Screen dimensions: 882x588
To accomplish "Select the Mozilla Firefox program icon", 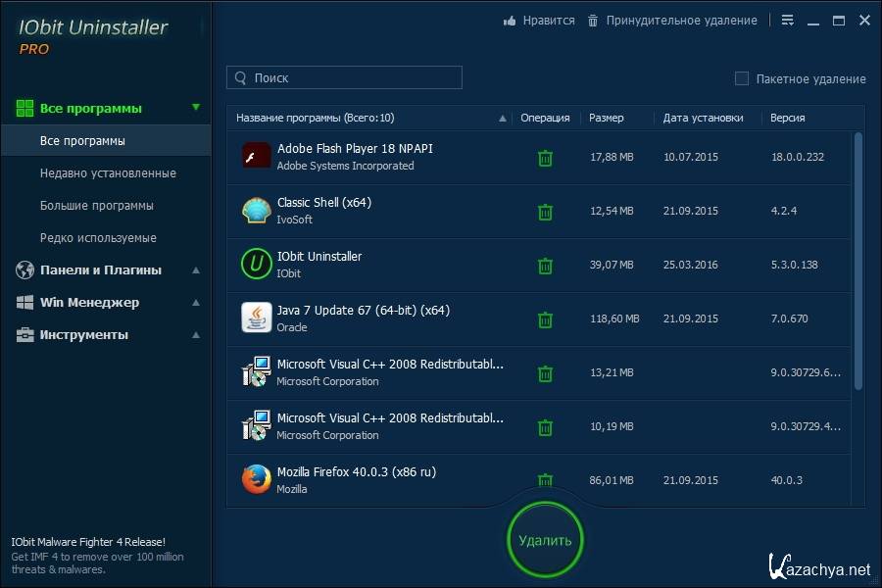I will pyautogui.click(x=256, y=479).
